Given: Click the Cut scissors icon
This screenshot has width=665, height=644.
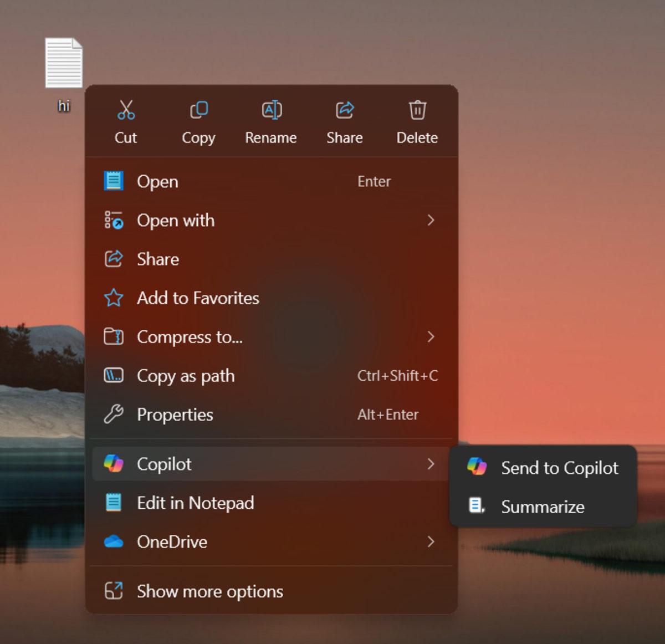Looking at the screenshot, I should pos(125,110).
